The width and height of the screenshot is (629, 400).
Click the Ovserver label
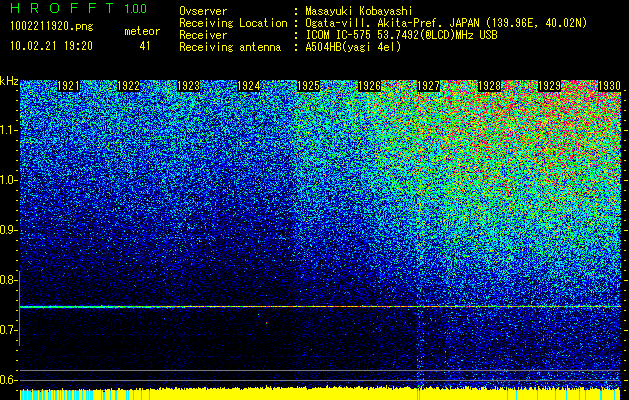[x=203, y=11]
